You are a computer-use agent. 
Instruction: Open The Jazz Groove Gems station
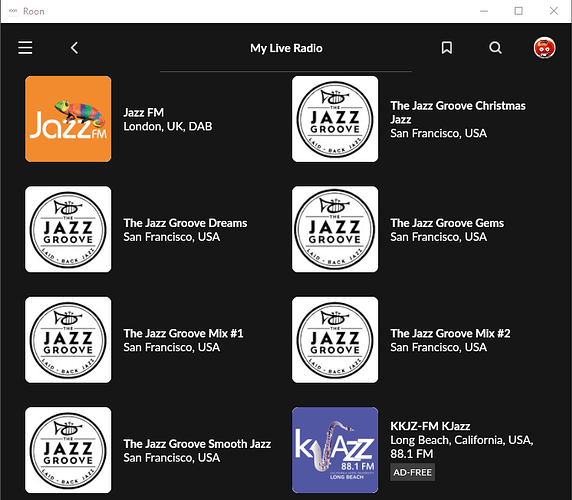pyautogui.click(x=447, y=230)
